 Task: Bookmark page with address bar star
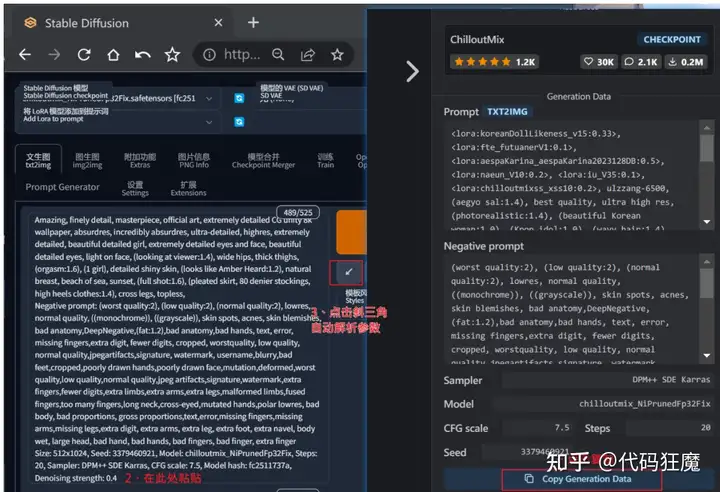[338, 55]
